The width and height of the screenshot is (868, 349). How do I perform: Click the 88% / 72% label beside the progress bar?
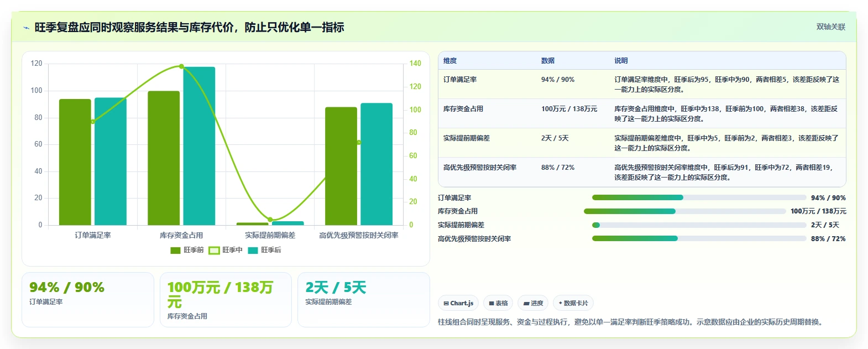828,239
